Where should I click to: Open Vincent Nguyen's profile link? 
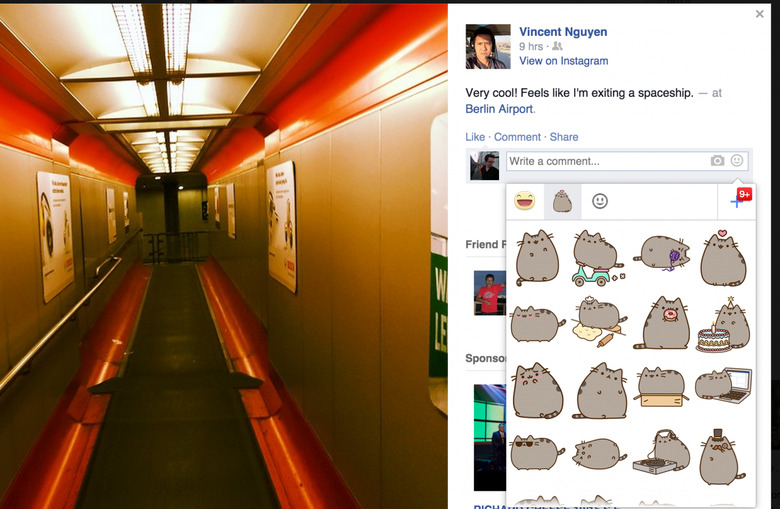point(563,32)
